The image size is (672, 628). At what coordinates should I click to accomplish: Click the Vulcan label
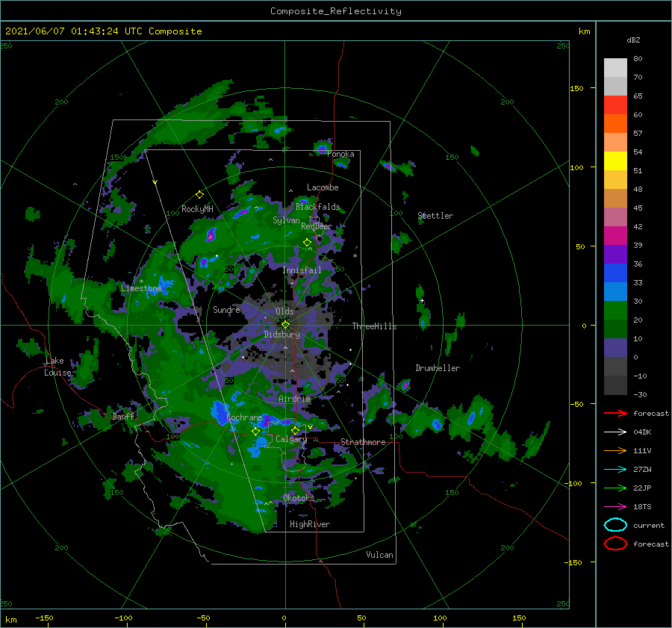coord(379,555)
